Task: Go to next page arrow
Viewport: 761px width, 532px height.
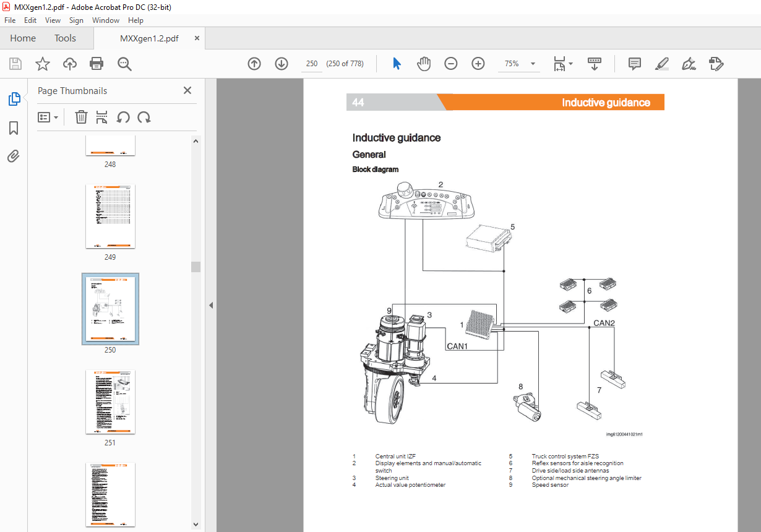Action: click(282, 64)
